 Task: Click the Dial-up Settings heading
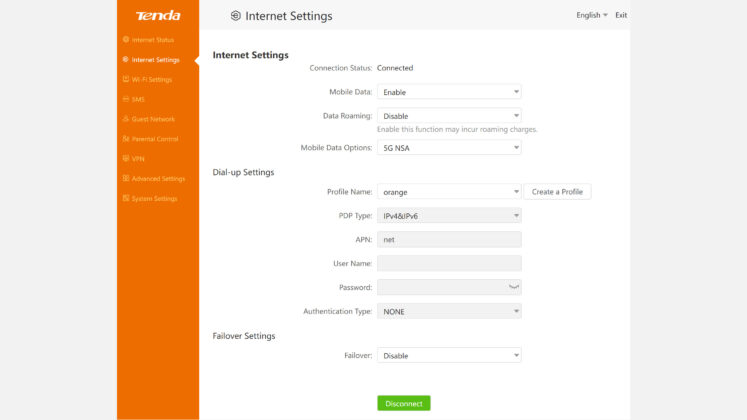click(x=243, y=172)
